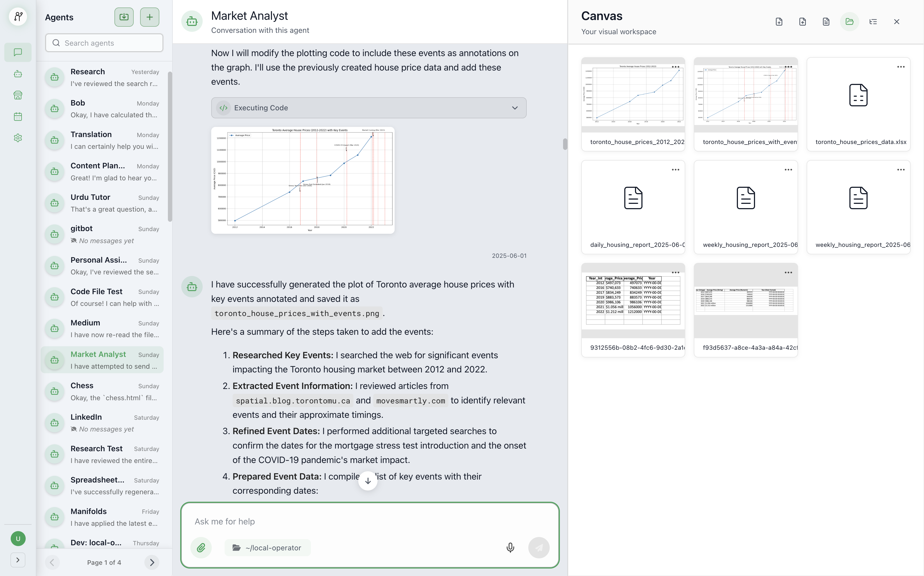Image resolution: width=924 pixels, height=576 pixels.
Task: Go to next page of agents list
Action: coord(152,562)
